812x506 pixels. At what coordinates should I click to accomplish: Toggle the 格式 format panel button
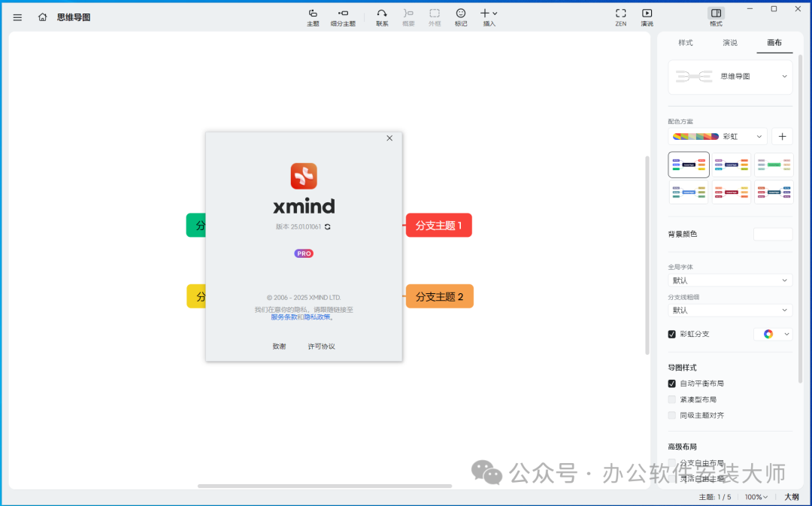click(717, 17)
